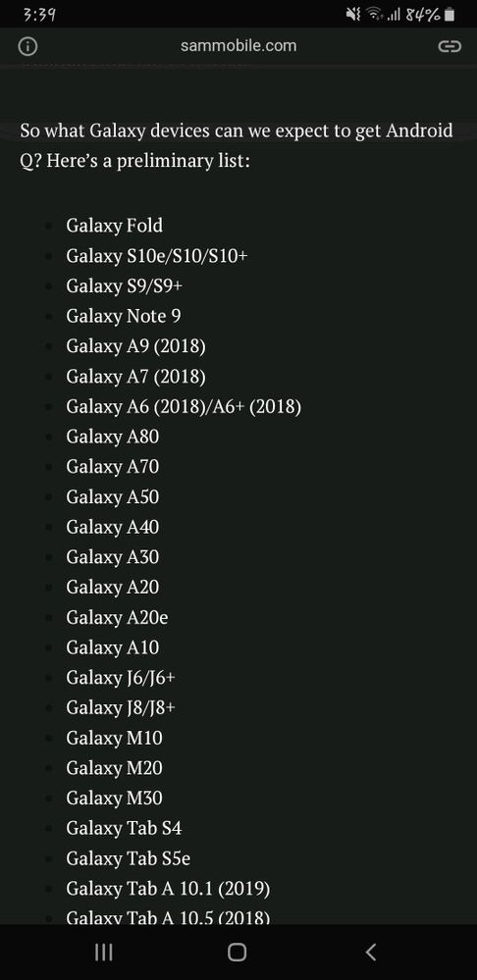Image resolution: width=477 pixels, height=980 pixels.
Task: Tap the page info icon
Action: (x=28, y=46)
